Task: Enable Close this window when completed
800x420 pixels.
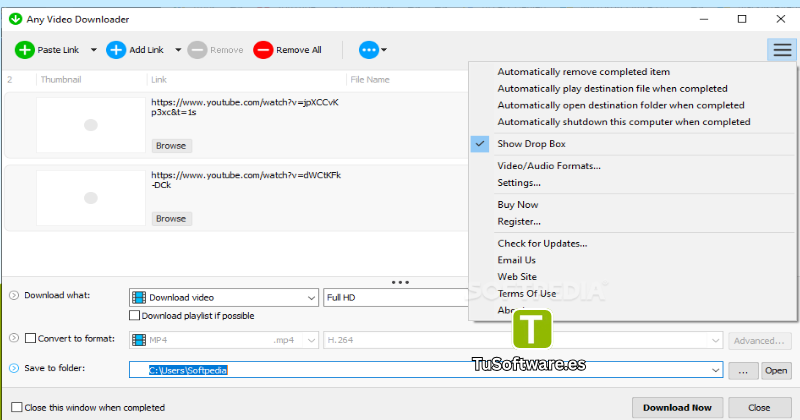Action: (x=17, y=407)
